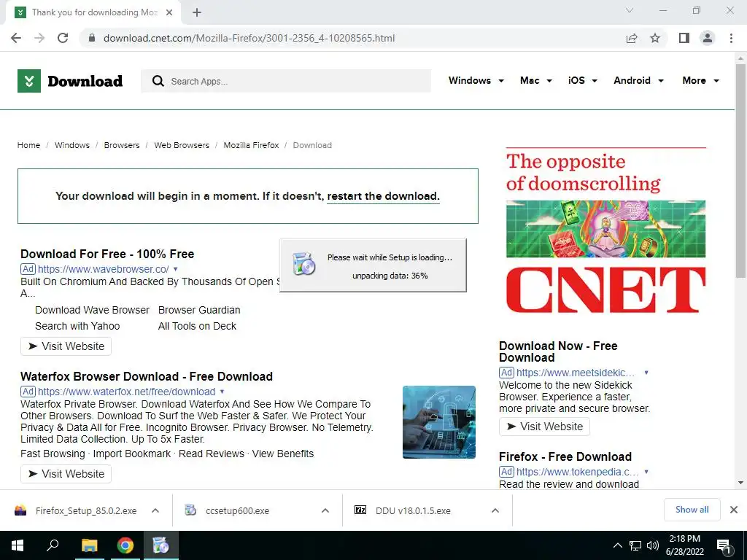The width and height of the screenshot is (747, 560).
Task: Click the padlock site info icon
Action: coord(92,38)
